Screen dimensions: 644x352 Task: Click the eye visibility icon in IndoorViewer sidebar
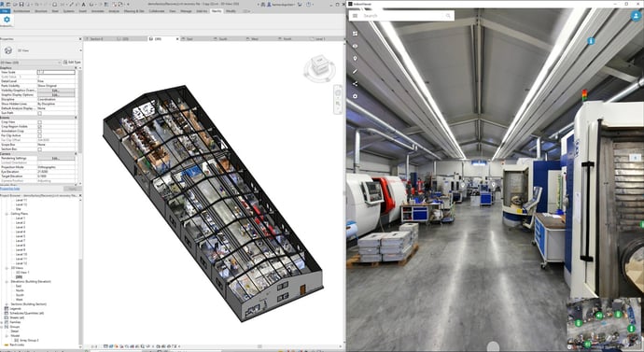point(355,46)
